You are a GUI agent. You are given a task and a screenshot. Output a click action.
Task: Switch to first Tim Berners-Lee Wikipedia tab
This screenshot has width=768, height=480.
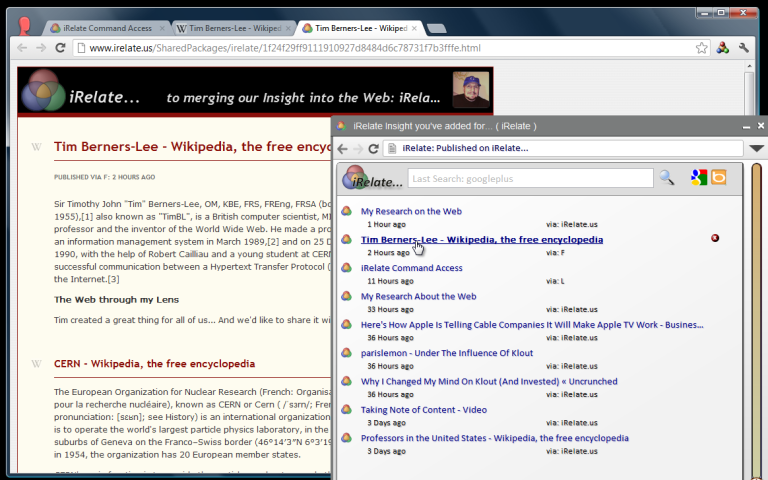(235, 28)
